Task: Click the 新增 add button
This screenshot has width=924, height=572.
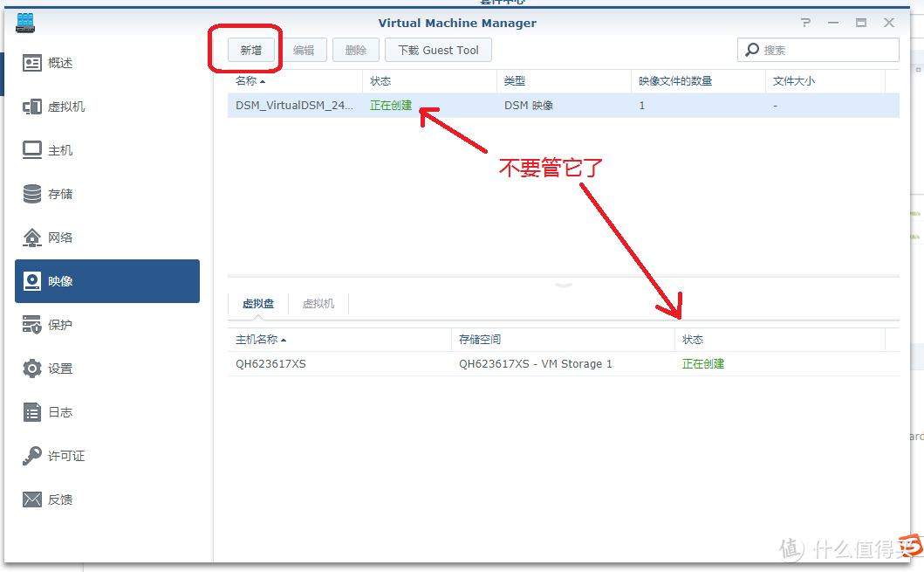Action: point(251,50)
